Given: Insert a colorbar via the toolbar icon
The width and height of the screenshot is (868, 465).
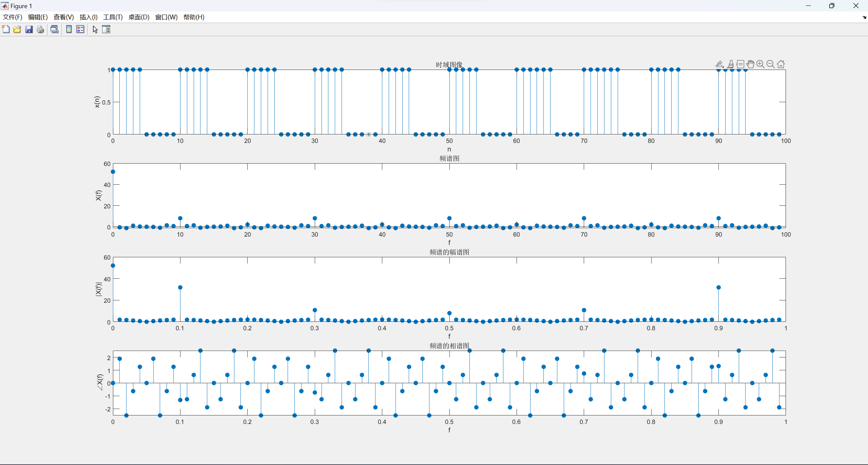Looking at the screenshot, I should (x=69, y=30).
